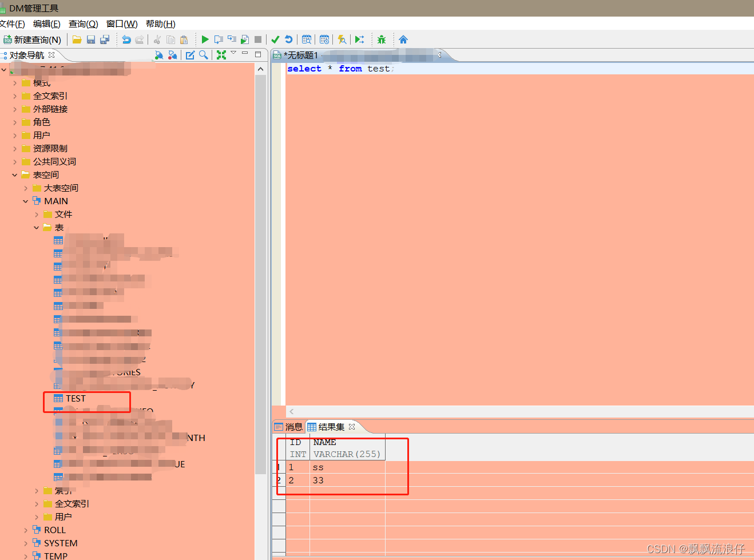Viewport: 754px width, 560px height.
Task: Click the calendar icon with magnifier
Action: point(307,39)
